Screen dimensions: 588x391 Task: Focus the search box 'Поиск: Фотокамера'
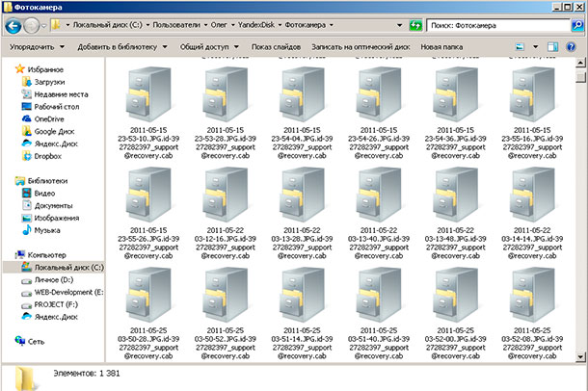pos(498,25)
